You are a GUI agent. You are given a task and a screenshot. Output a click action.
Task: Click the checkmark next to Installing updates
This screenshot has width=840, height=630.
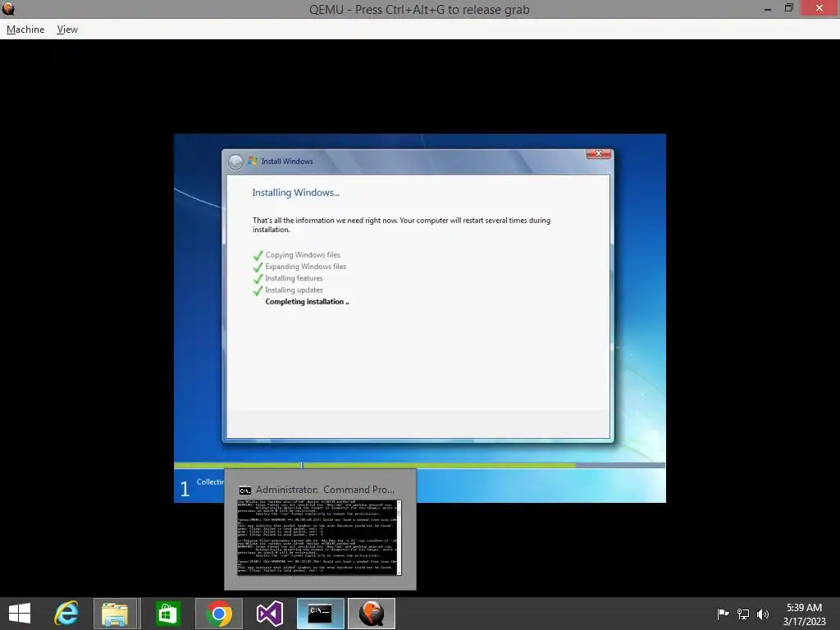[x=258, y=290]
